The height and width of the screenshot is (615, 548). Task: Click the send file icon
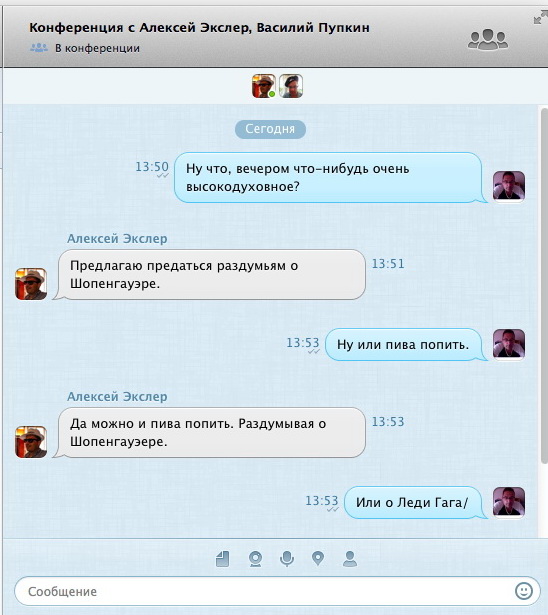(223, 559)
